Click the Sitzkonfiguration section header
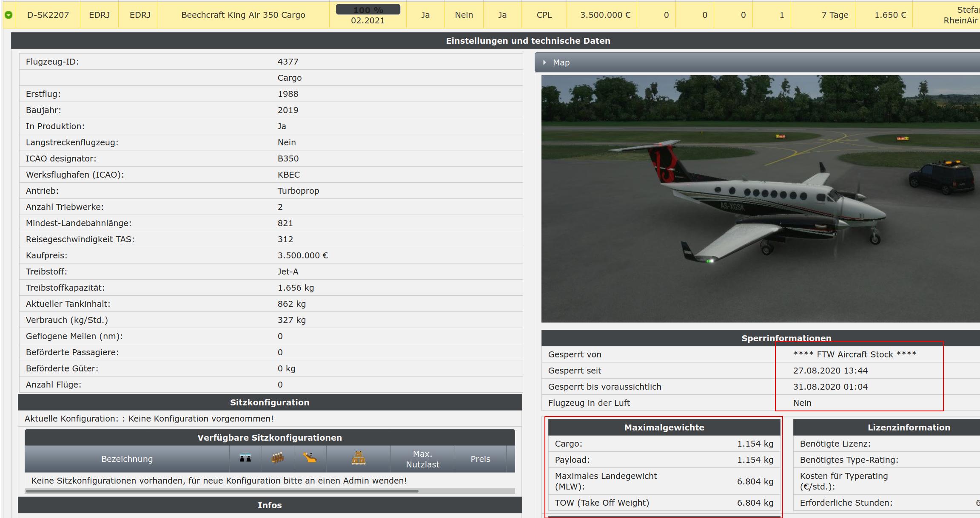The width and height of the screenshot is (980, 518). point(270,402)
